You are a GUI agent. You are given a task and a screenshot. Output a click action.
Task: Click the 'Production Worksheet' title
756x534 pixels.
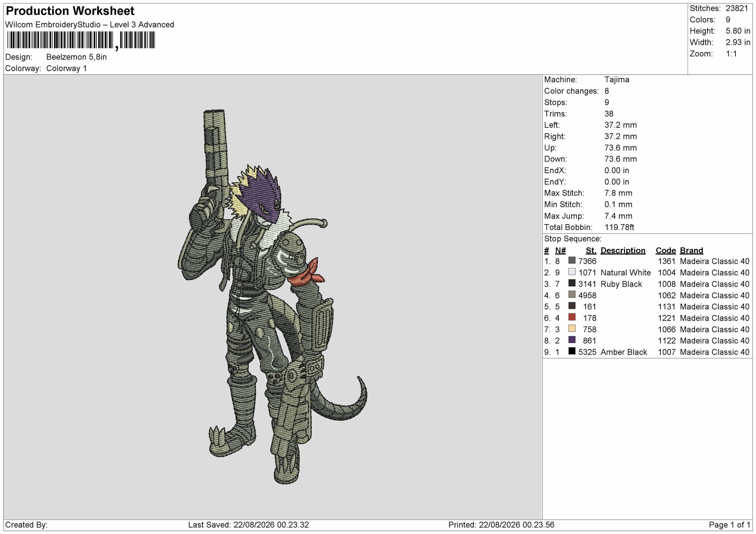click(x=70, y=11)
